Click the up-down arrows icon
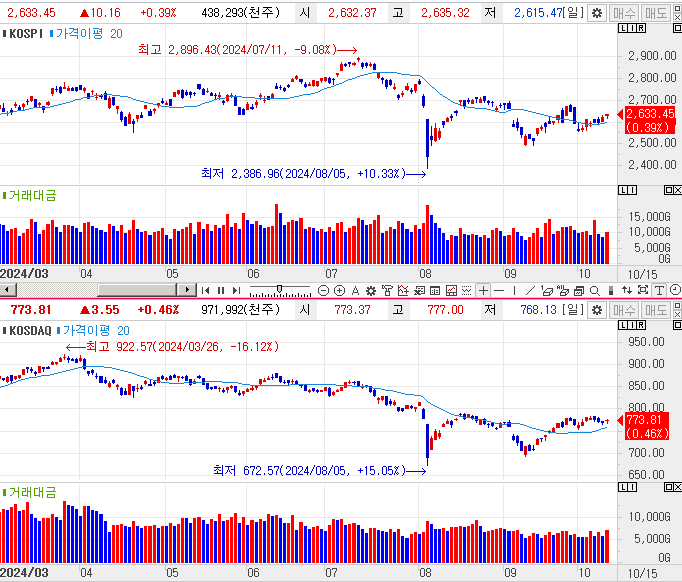This screenshot has height=582, width=682. pyautogui.click(x=627, y=291)
